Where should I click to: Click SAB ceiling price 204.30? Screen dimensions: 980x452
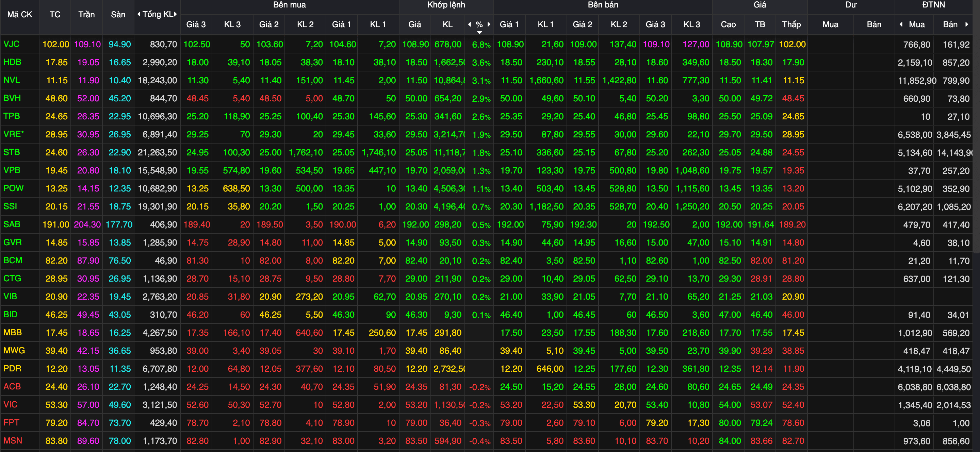87,225
